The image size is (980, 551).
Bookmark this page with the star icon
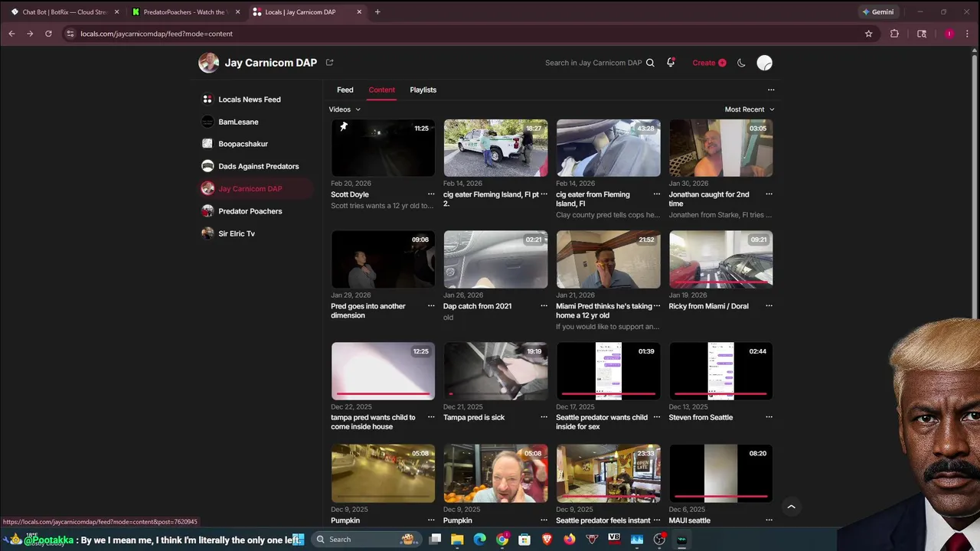click(x=868, y=34)
